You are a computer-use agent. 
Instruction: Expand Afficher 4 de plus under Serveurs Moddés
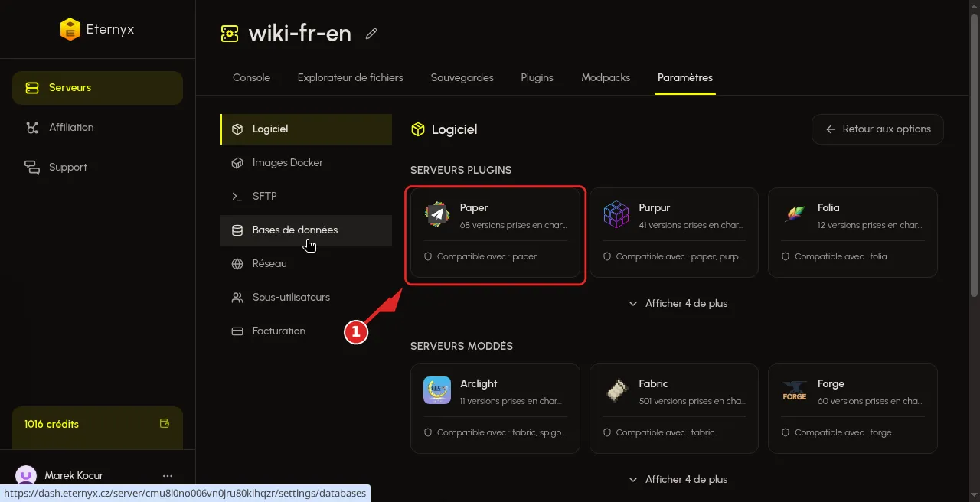coord(678,480)
